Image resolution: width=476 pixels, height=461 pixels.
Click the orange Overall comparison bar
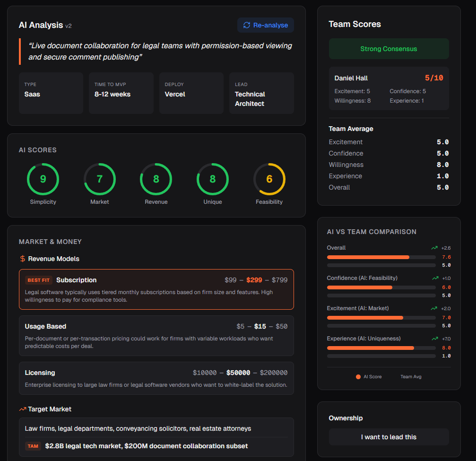tap(368, 257)
